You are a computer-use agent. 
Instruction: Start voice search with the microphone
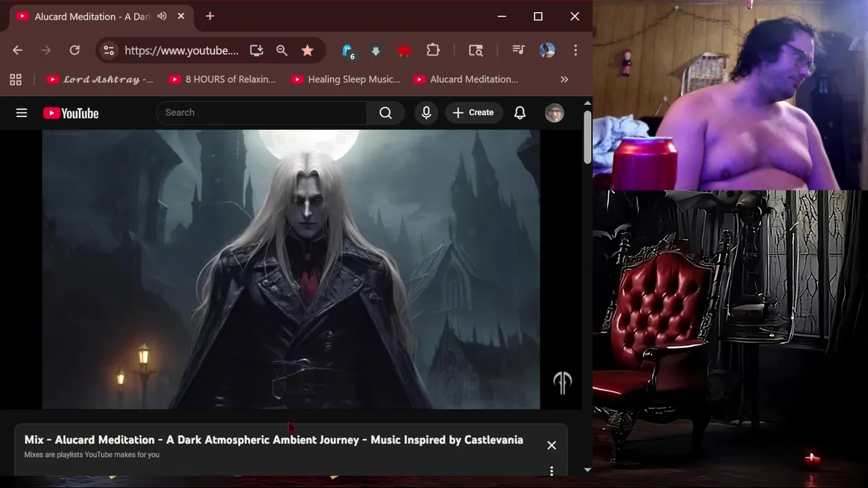[x=427, y=113]
